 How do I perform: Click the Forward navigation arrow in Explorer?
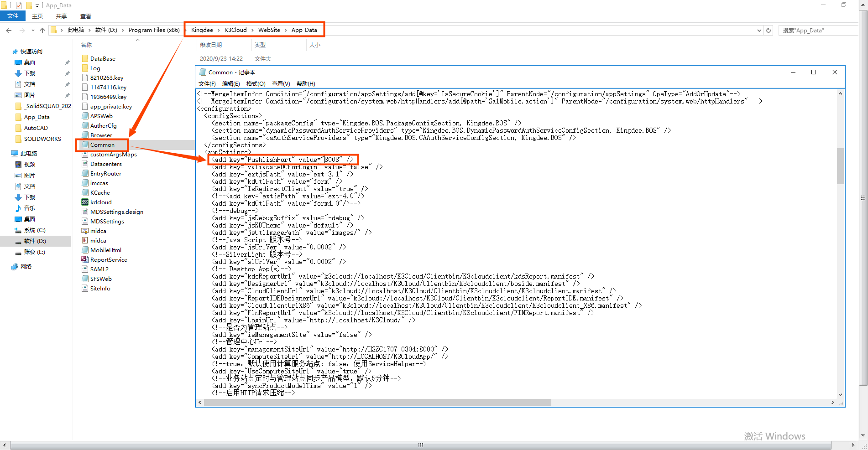pos(22,30)
